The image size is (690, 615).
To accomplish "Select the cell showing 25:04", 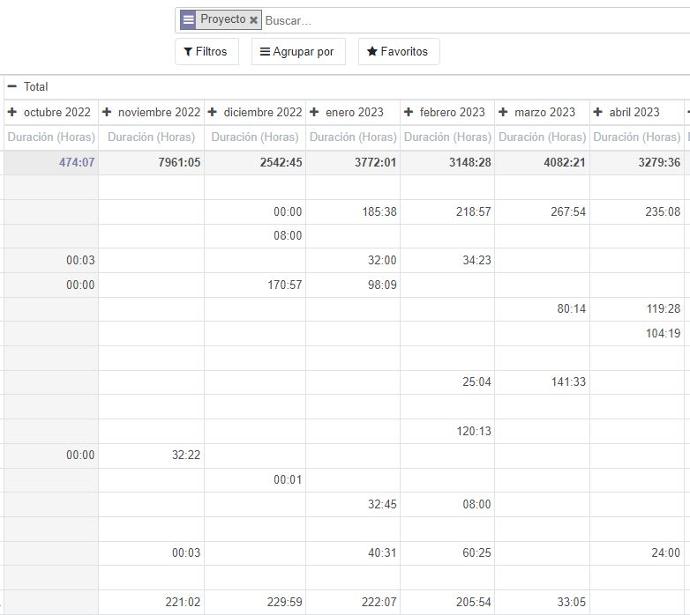I will coord(448,382).
